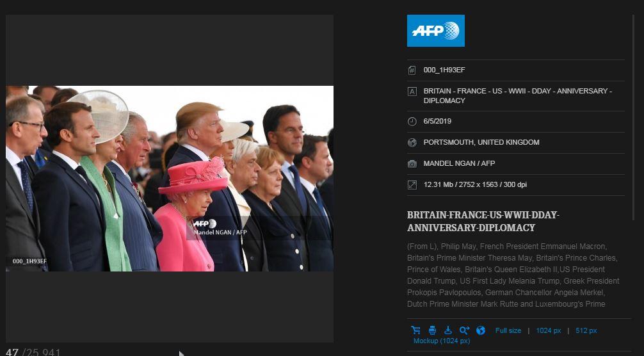This screenshot has height=356, width=644.
Task: Click the image dimensions icon
Action: click(x=412, y=185)
